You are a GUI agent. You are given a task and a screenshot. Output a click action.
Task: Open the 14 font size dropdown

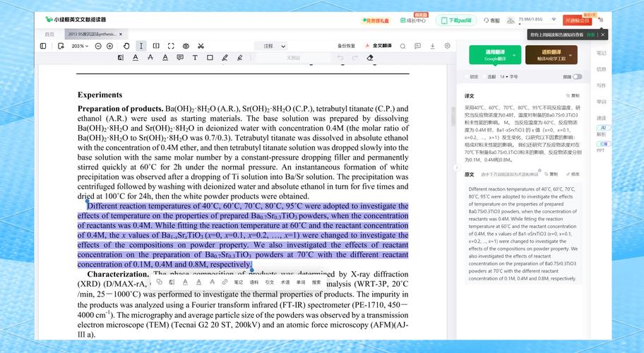point(508,76)
